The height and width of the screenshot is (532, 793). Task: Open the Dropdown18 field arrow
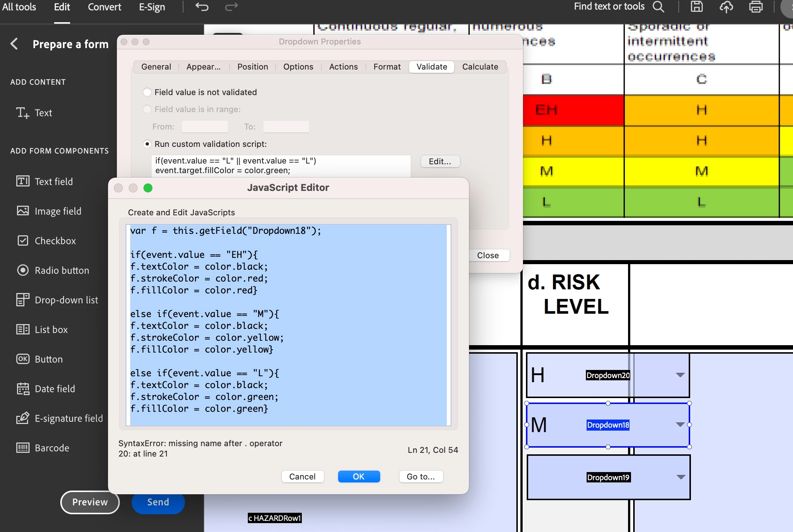(680, 425)
